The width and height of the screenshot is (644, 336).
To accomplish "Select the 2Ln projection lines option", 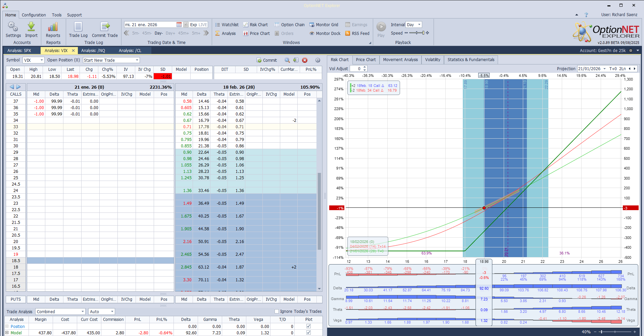I will click(622, 68).
